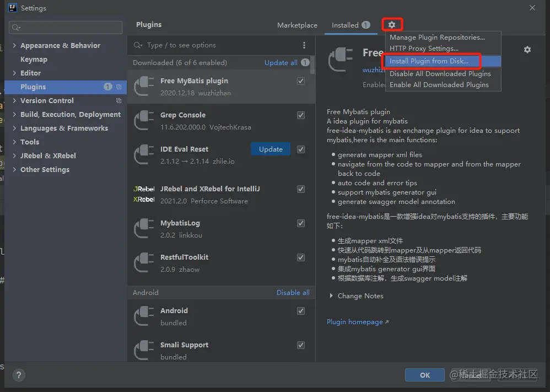Click the plugin list scrollbar
The width and height of the screenshot is (550, 392).
[312, 64]
